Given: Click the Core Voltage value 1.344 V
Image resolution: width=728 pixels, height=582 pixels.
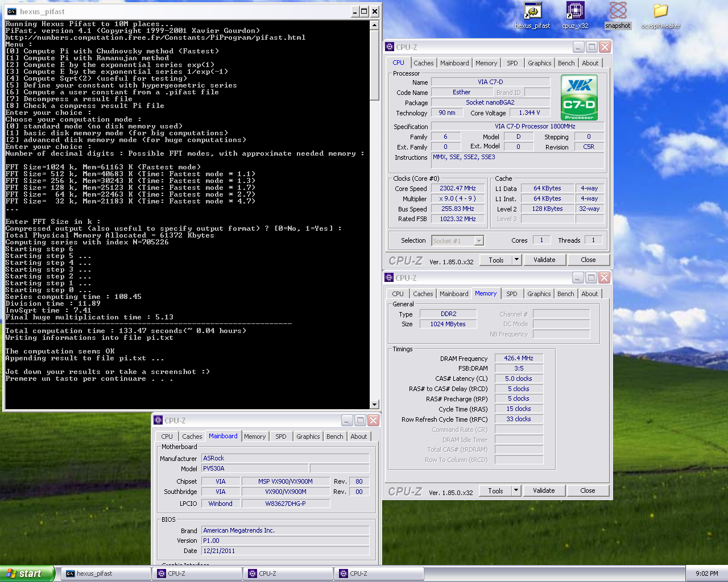Looking at the screenshot, I should pos(529,113).
